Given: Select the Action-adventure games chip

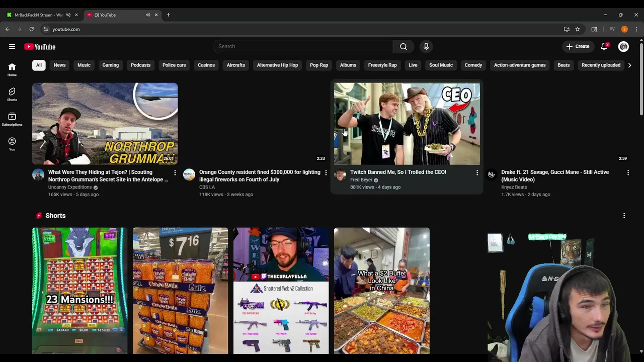Looking at the screenshot, I should pos(520,65).
